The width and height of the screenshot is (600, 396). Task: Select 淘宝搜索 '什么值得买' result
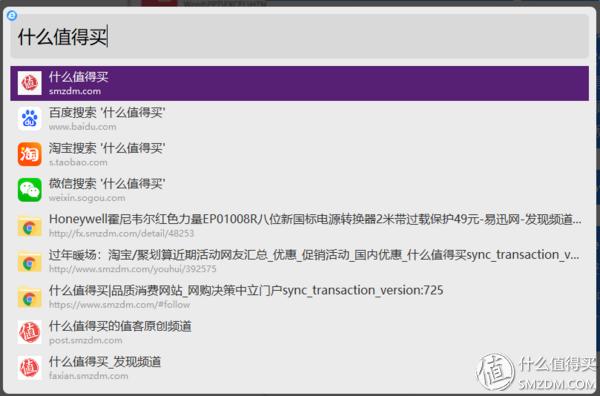pos(299,155)
